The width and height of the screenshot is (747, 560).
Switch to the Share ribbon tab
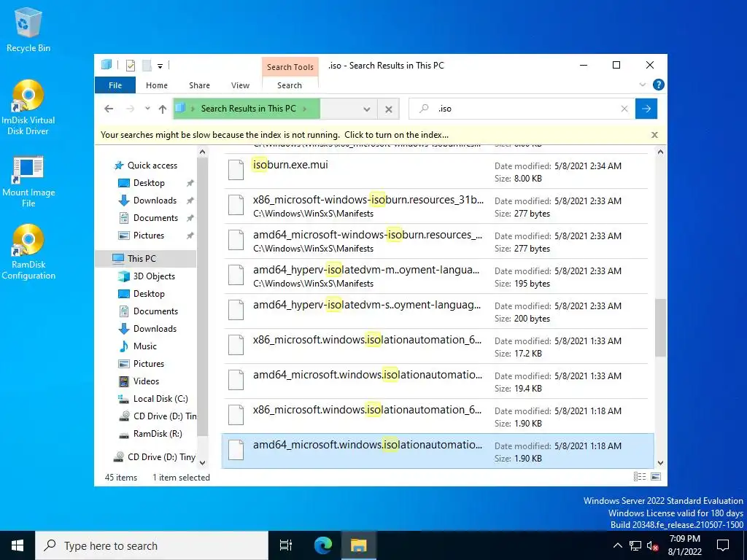point(199,85)
